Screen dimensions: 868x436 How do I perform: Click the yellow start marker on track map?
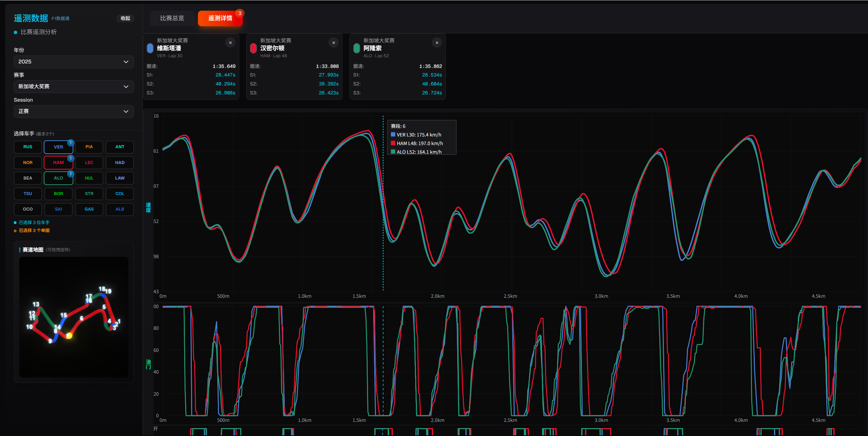pyautogui.click(x=69, y=336)
